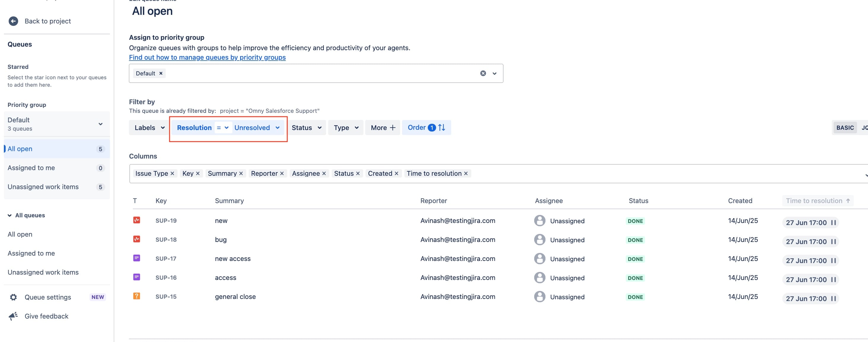Remove the Status column tag

click(358, 173)
